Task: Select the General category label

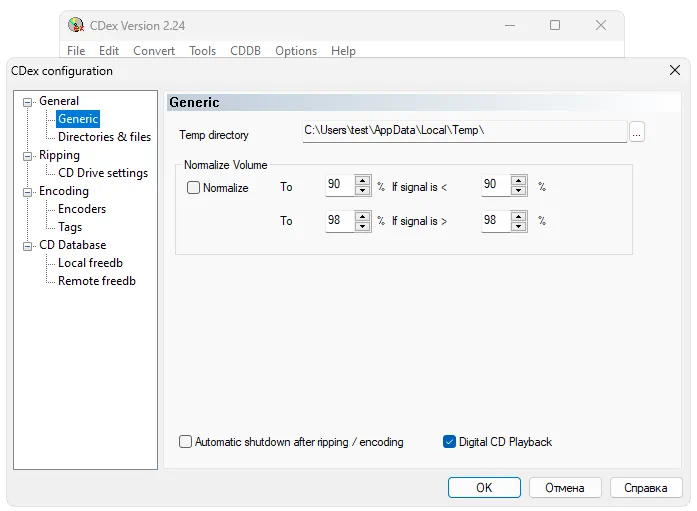Action: pyautogui.click(x=59, y=101)
